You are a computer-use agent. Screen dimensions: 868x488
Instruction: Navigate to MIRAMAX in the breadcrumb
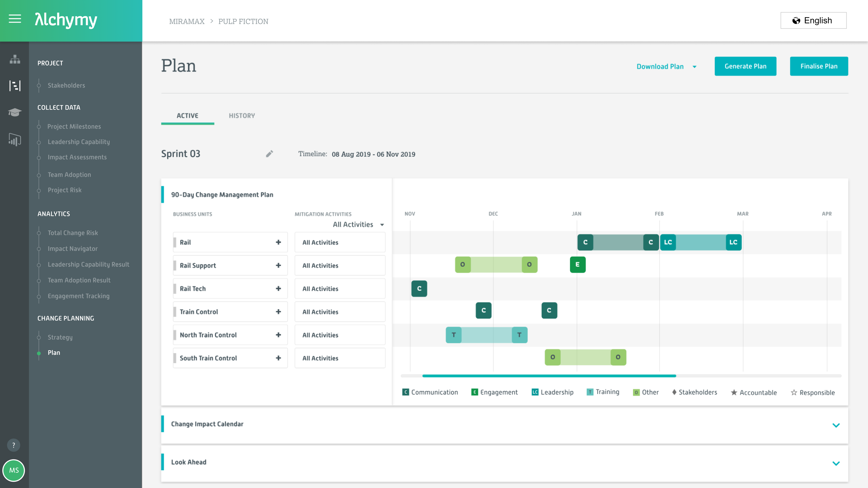[187, 21]
